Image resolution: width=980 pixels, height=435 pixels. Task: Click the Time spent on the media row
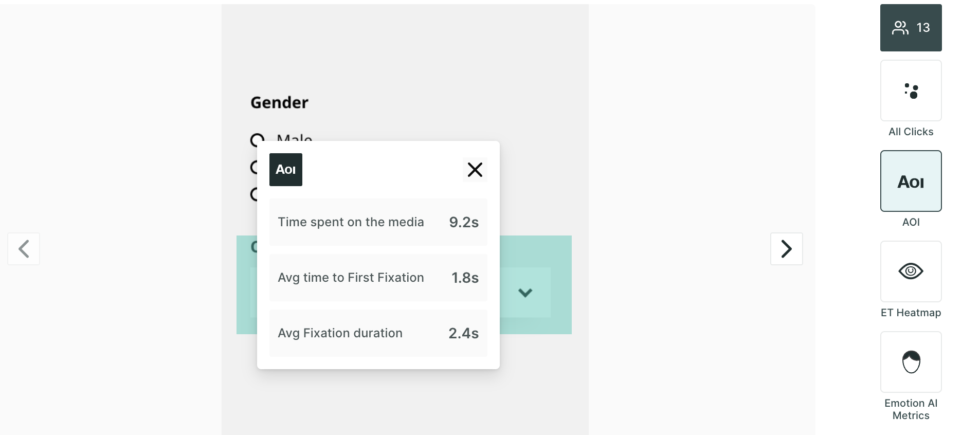point(378,222)
